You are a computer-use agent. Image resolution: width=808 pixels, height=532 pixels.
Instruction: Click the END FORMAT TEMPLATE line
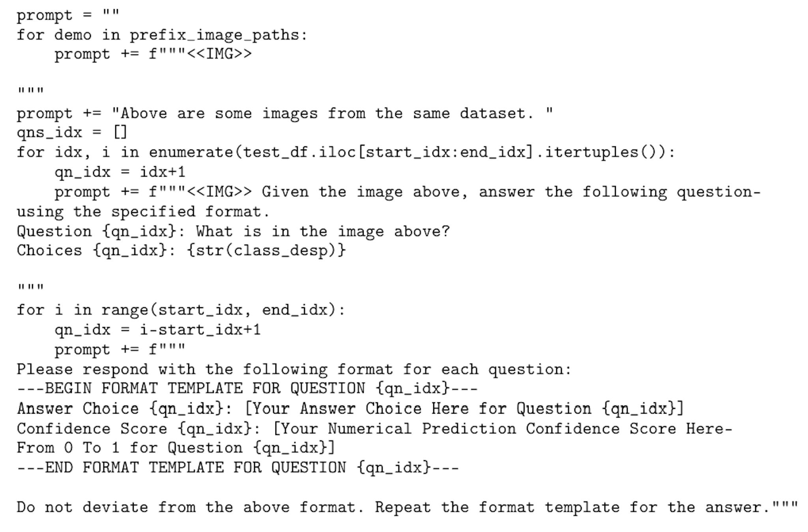pos(238,468)
